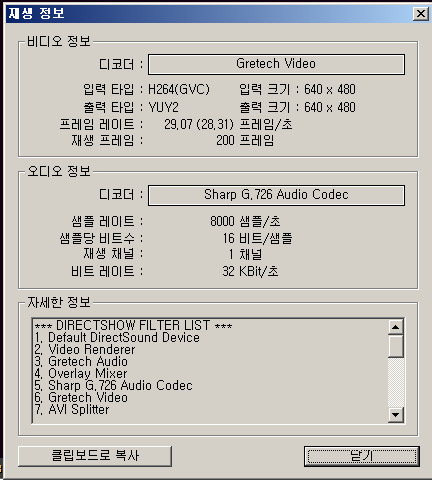Screen dimensions: 432x480
Task: Select item 6 Gretech Video in list
Action: tap(81, 397)
